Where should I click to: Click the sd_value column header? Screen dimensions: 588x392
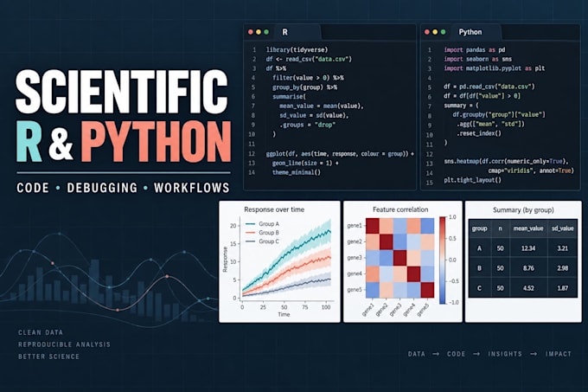[563, 228]
